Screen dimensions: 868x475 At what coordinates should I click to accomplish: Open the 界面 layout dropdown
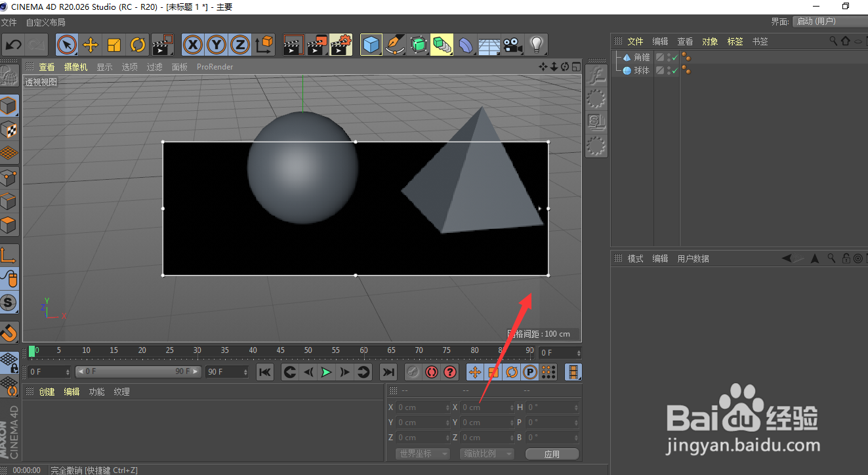(x=830, y=22)
